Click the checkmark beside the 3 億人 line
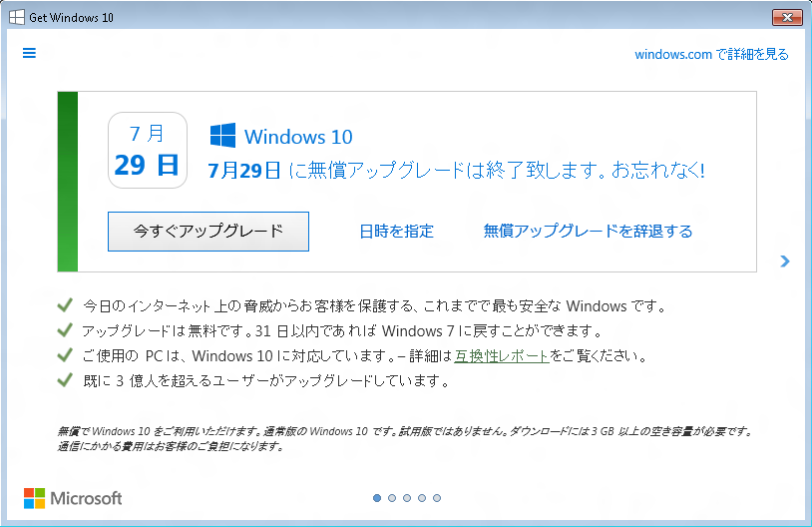812x527 pixels. 65,380
